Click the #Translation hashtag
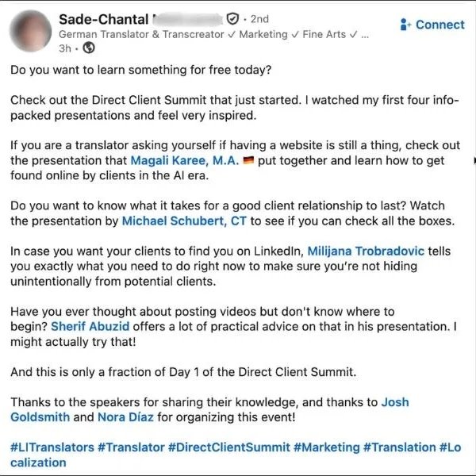The width and height of the screenshot is (476, 476). tap(400, 447)
